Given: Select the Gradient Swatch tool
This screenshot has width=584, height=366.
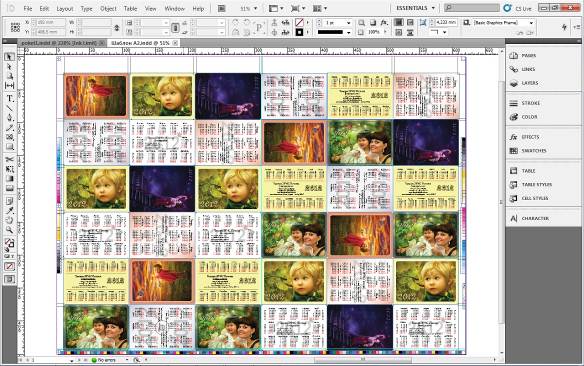Looking at the screenshot, I should [9, 179].
